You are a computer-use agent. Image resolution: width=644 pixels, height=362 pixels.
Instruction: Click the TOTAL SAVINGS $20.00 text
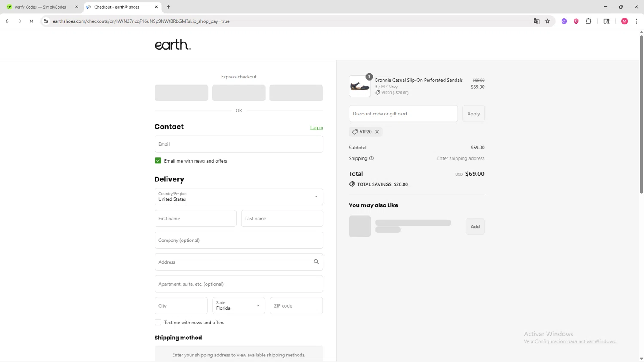[x=383, y=184]
